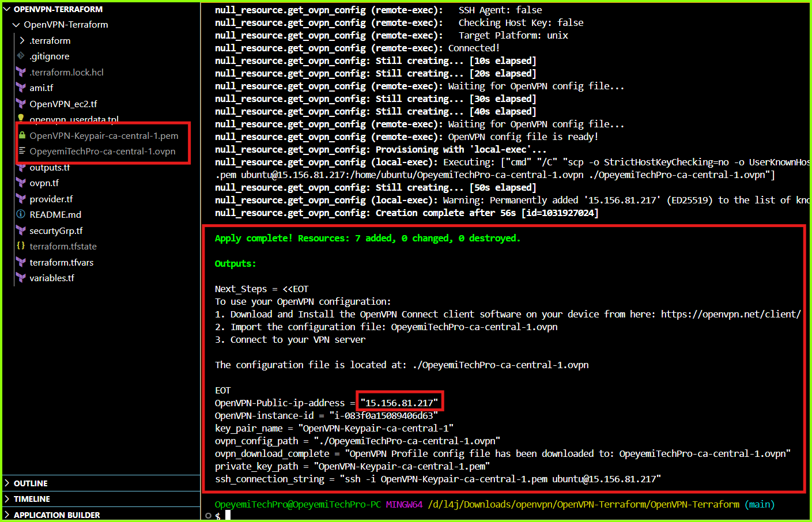
Task: Open the outputs.tf file
Action: [50, 168]
